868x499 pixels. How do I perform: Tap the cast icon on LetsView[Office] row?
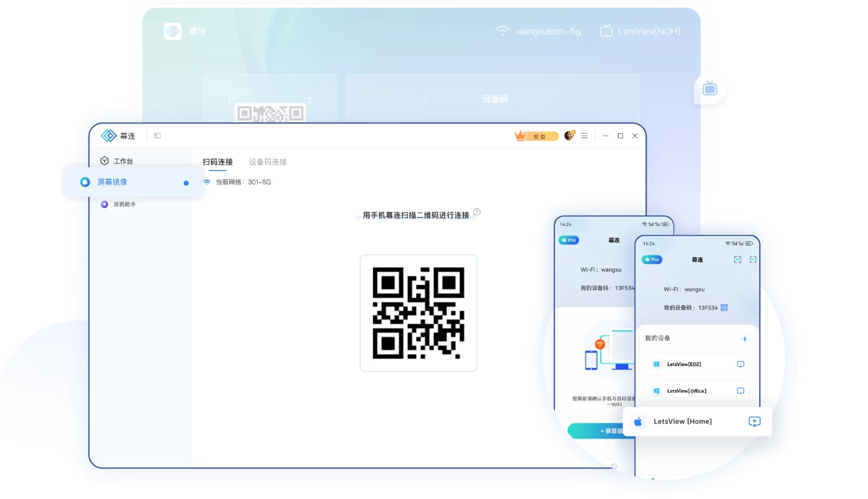(740, 391)
